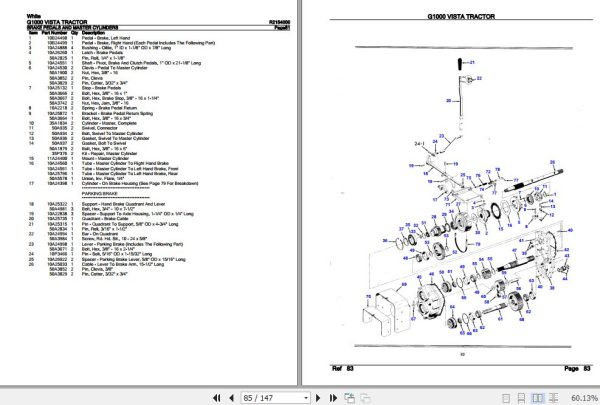The height and width of the screenshot is (405, 600).
Task: Click the "Part Number" column header
Action: 54,33
